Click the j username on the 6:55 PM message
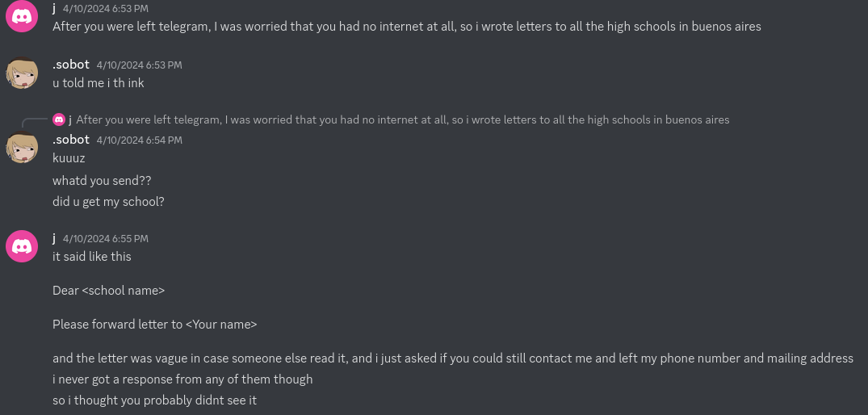The width and height of the screenshot is (868, 415). pos(54,238)
